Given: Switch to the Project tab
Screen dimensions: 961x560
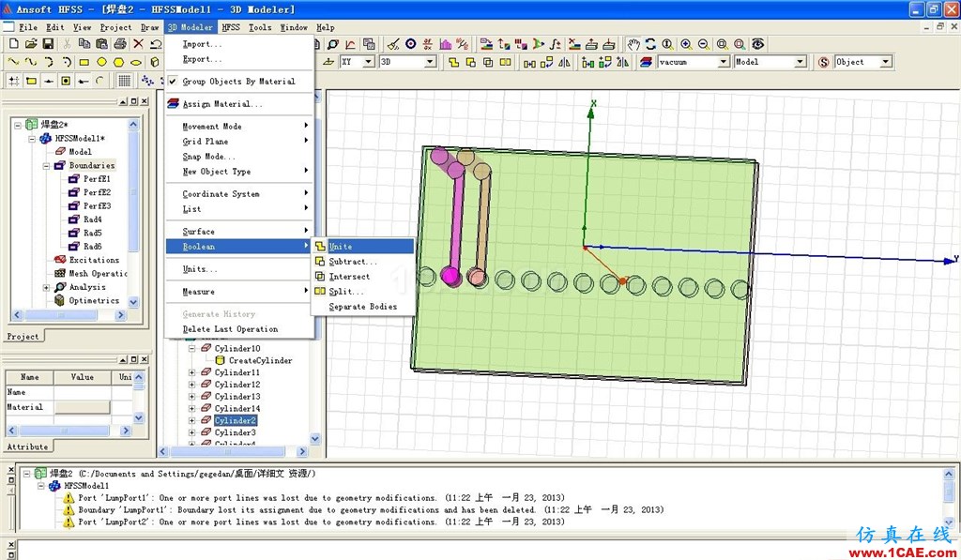Looking at the screenshot, I should tap(23, 337).
